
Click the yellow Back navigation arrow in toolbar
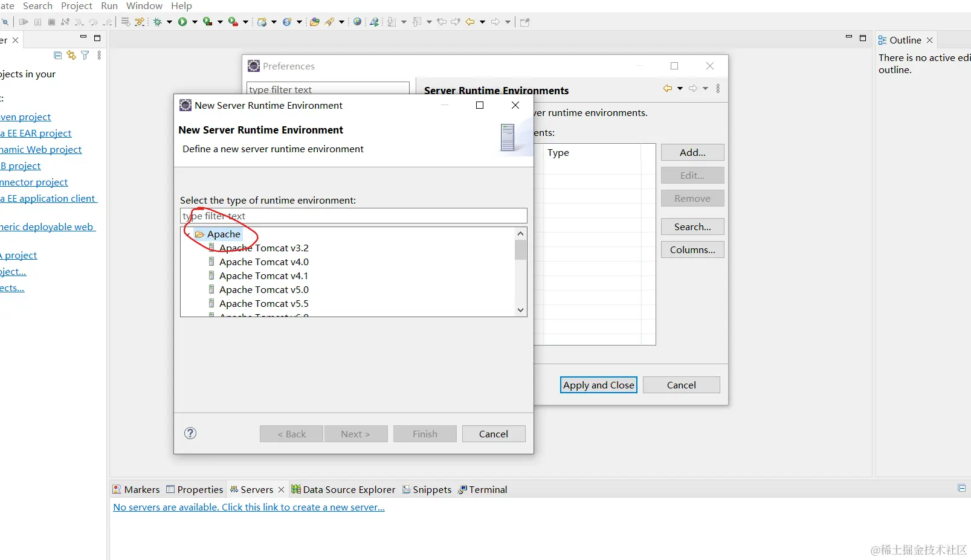pyautogui.click(x=469, y=22)
